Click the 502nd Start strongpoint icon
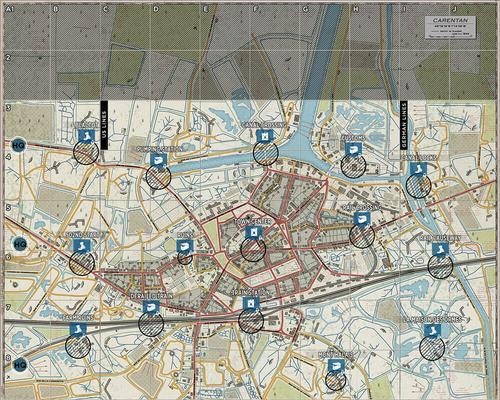Image resolution: width=500 pixels, height=400 pixels. tap(82, 245)
